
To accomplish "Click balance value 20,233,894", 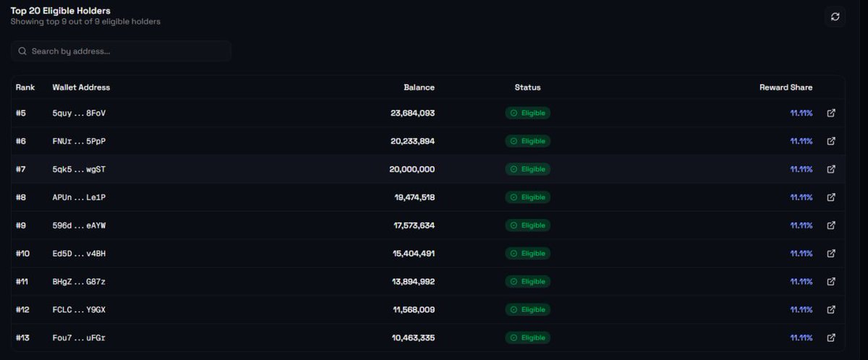I will pyautogui.click(x=412, y=141).
